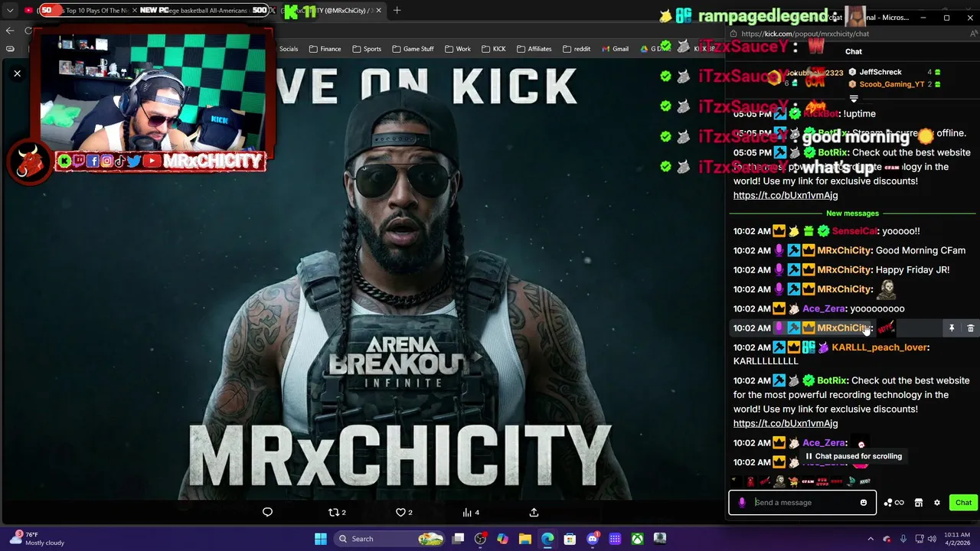Open Copilot from taskbar
The height and width of the screenshot is (551, 980).
pyautogui.click(x=502, y=539)
